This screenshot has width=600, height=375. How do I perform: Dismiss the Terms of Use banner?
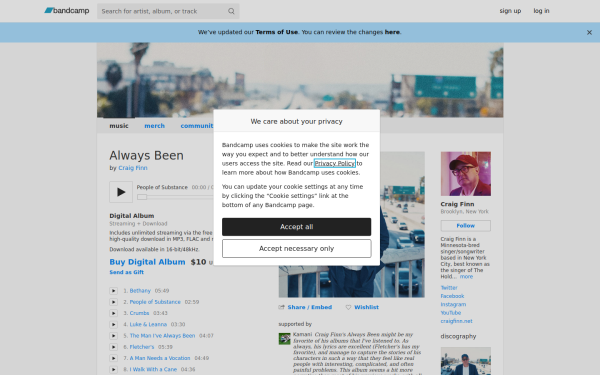click(589, 33)
